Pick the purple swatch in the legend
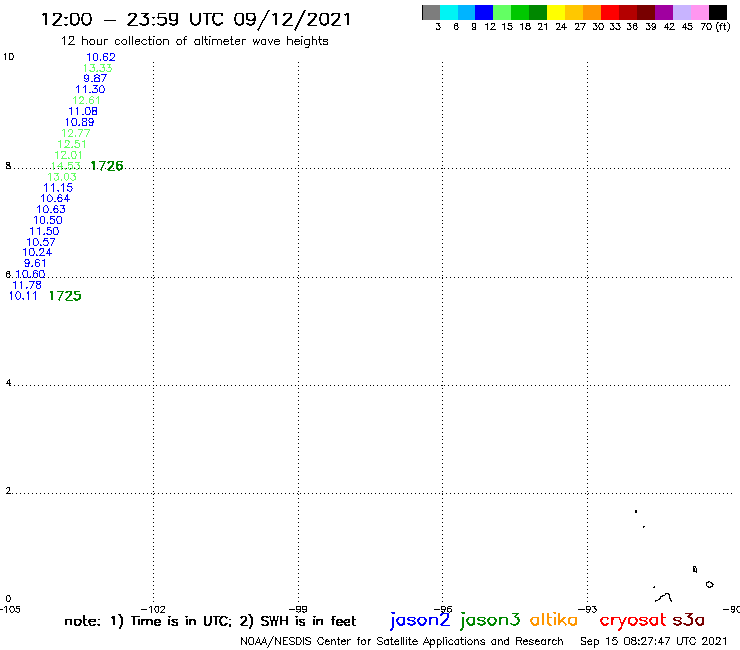The image size is (740, 650). pos(664,12)
